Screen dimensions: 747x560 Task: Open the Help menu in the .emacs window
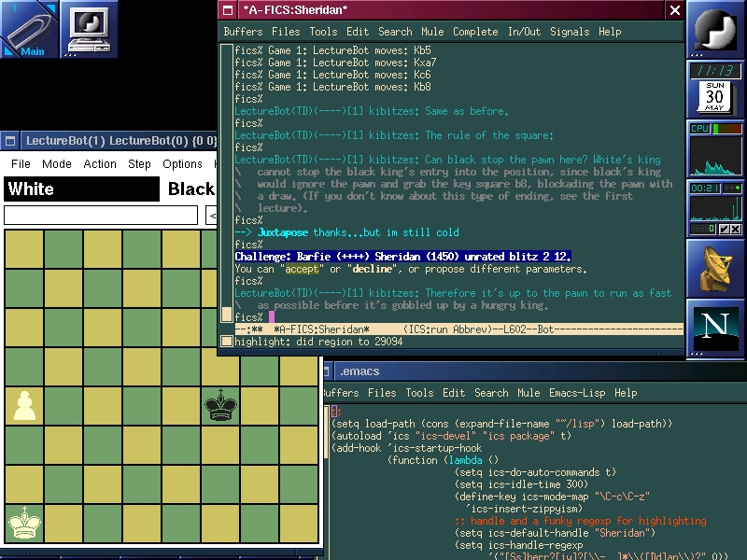tap(626, 393)
